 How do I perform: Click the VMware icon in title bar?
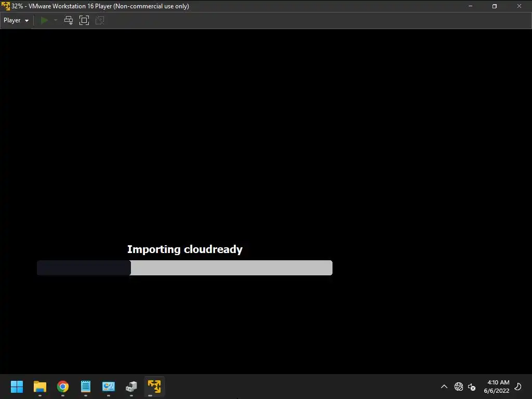pyautogui.click(x=5, y=6)
